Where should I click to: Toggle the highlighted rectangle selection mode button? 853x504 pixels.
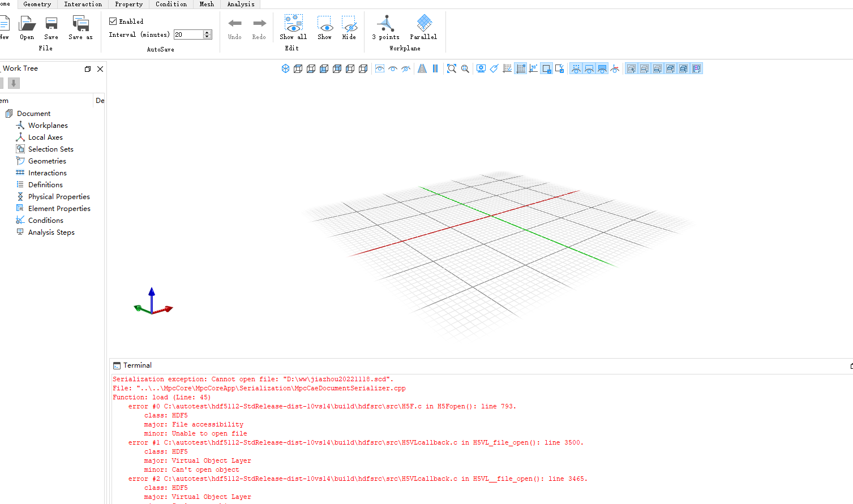(x=546, y=68)
